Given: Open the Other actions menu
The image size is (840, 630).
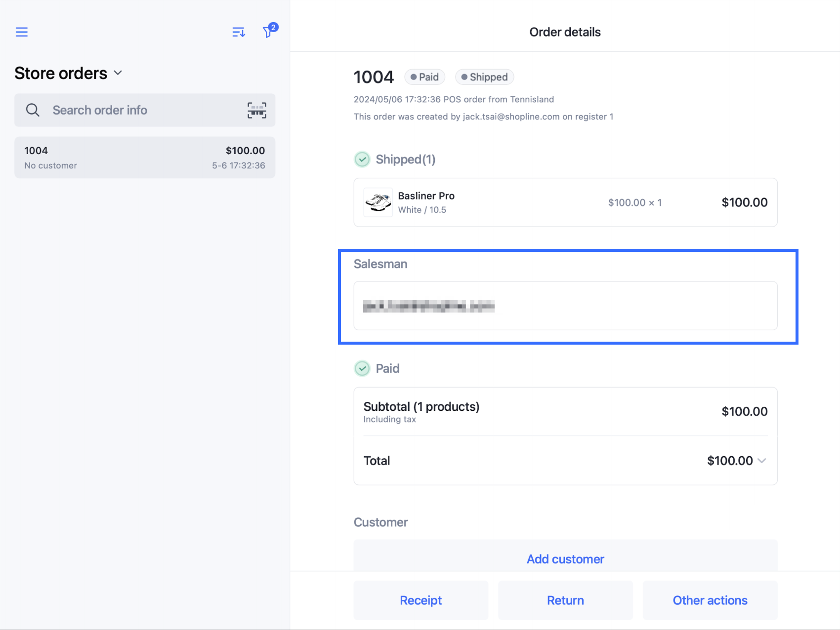Looking at the screenshot, I should click(710, 600).
